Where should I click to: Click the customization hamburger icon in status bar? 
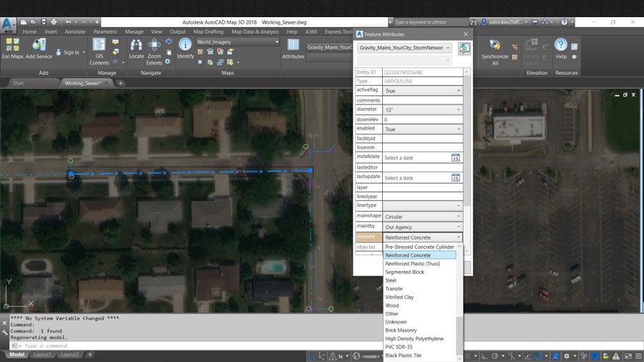[639, 356]
